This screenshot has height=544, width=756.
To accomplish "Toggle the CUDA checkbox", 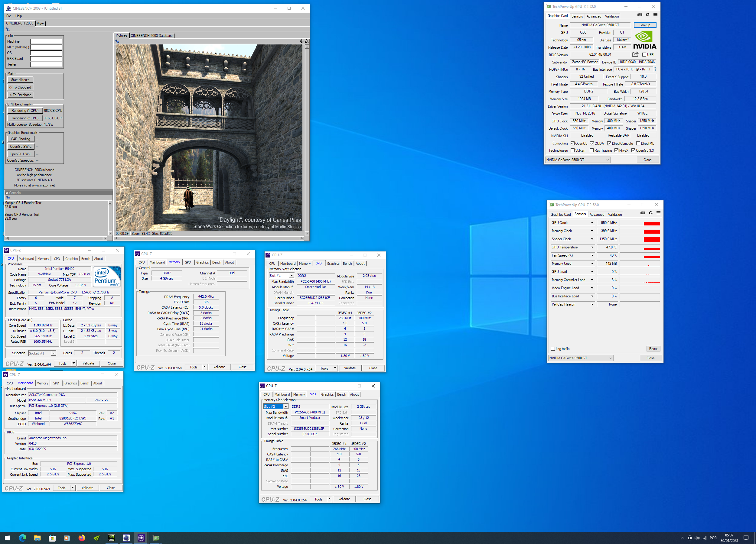I will pos(592,144).
